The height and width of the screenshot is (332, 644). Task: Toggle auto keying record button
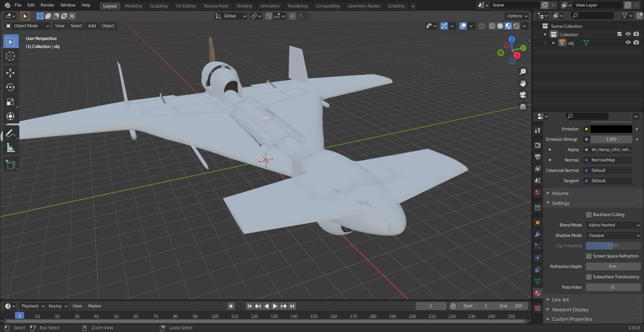(231, 306)
